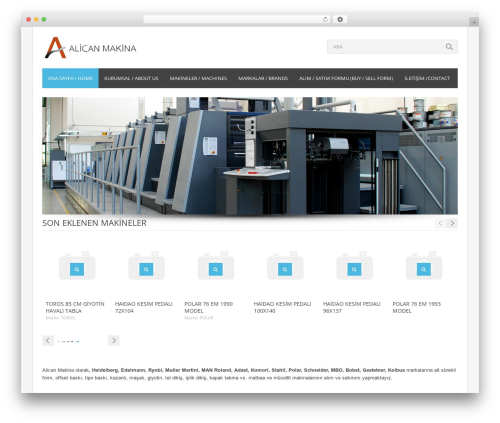Zoom icon on Haidao Kesim Pedalı 100x140

pyautogui.click(x=285, y=269)
